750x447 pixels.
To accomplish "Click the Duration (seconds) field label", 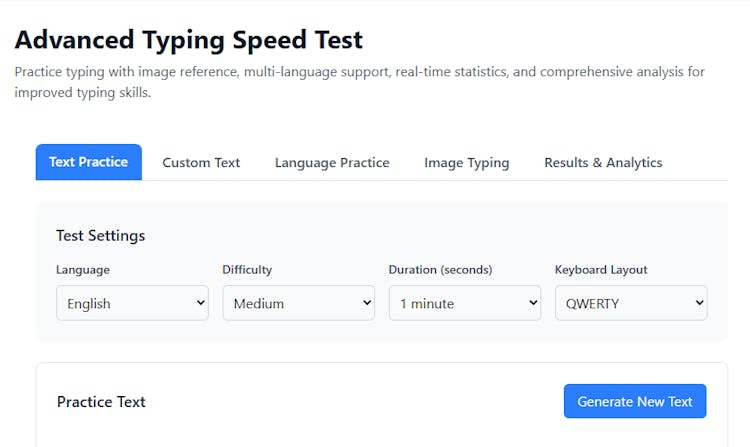I will click(440, 270).
